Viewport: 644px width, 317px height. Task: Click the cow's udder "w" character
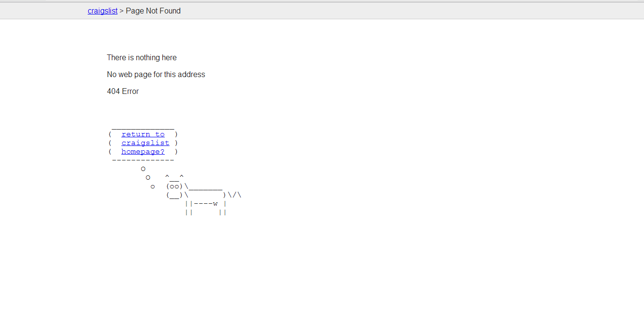coord(215,203)
